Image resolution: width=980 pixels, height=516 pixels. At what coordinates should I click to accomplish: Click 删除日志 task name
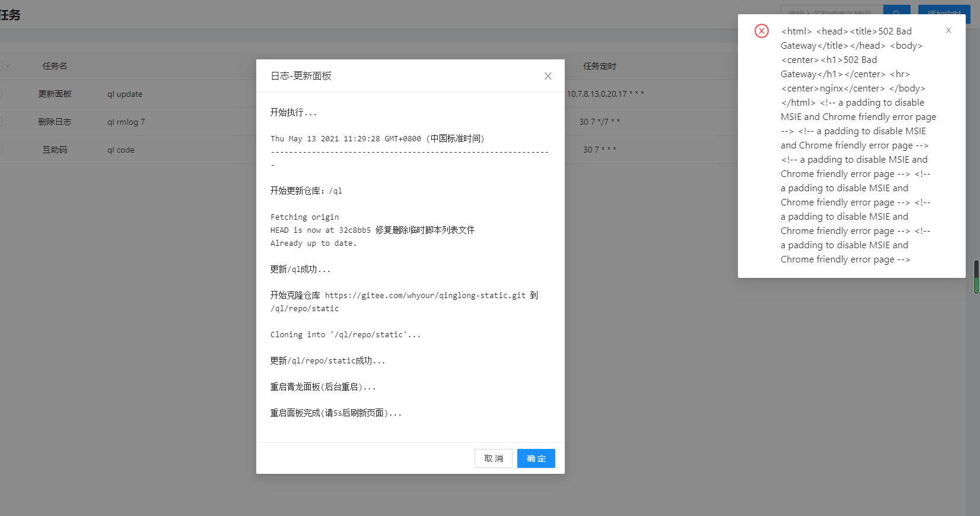coord(55,122)
